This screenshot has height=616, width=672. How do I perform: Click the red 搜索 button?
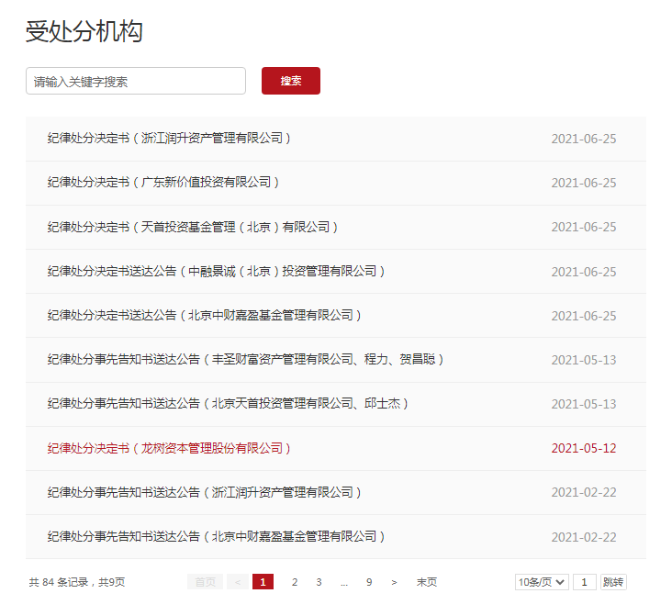point(291,81)
